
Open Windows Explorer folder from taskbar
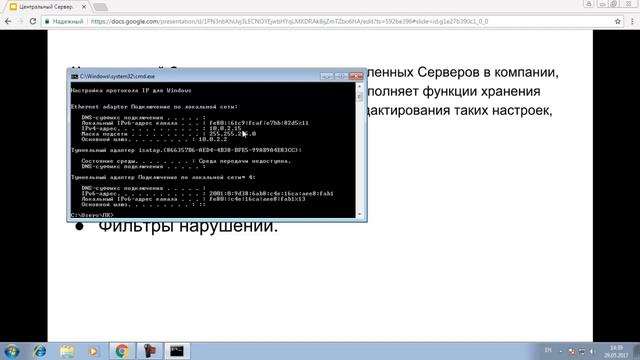(x=67, y=351)
